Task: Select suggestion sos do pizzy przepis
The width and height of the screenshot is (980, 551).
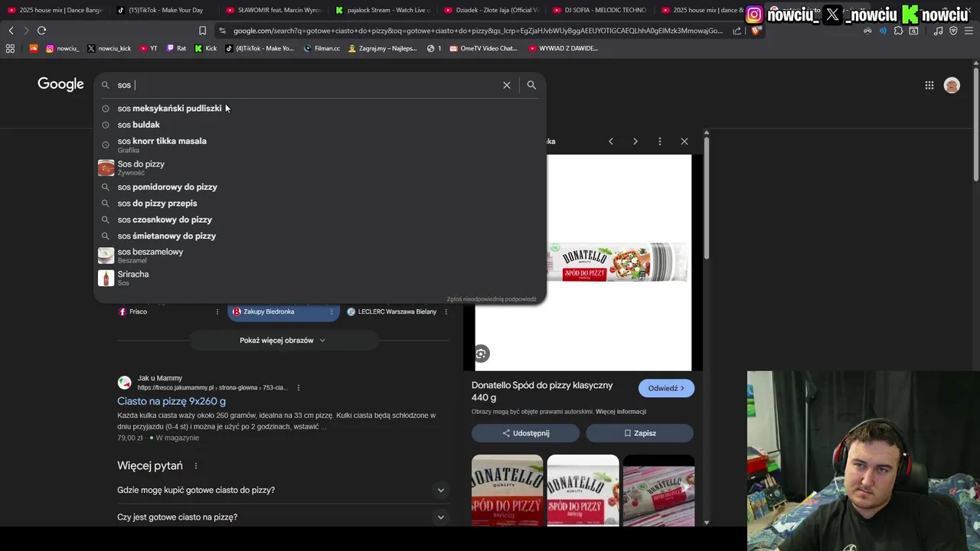Action: (x=320, y=204)
